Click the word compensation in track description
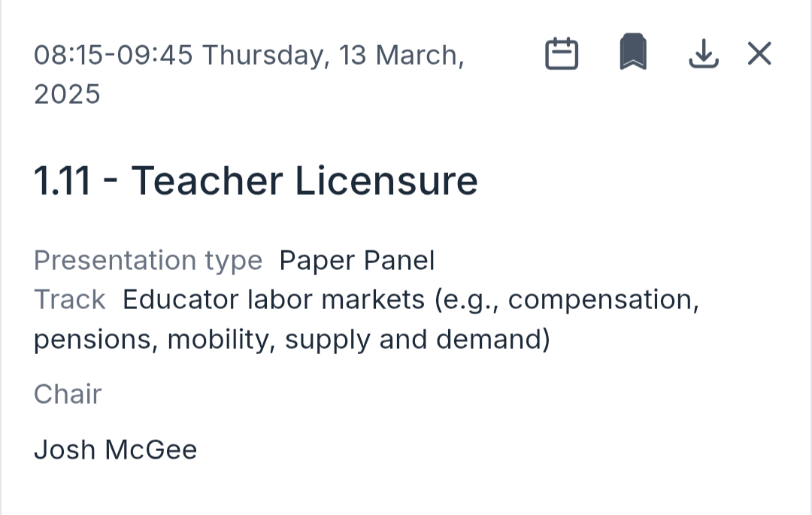The height and width of the screenshot is (515, 812). (x=603, y=300)
